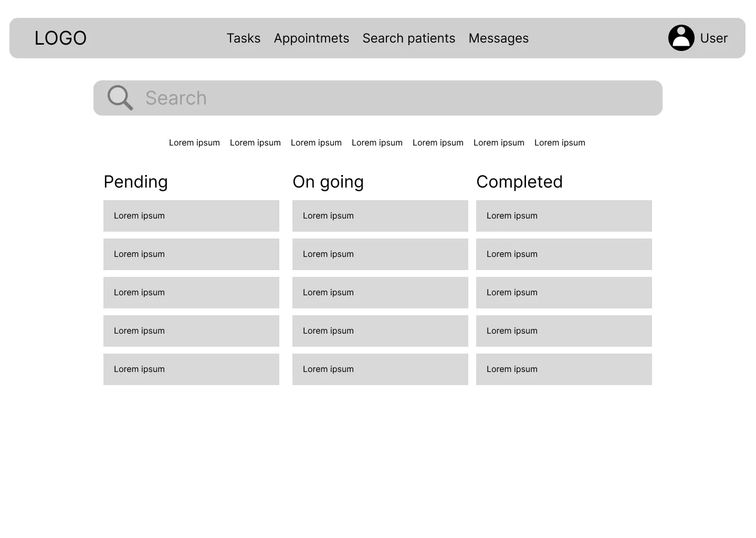Select the first Lorem ipsum filter link
Viewport: 756px width, 538px height.
(x=194, y=142)
